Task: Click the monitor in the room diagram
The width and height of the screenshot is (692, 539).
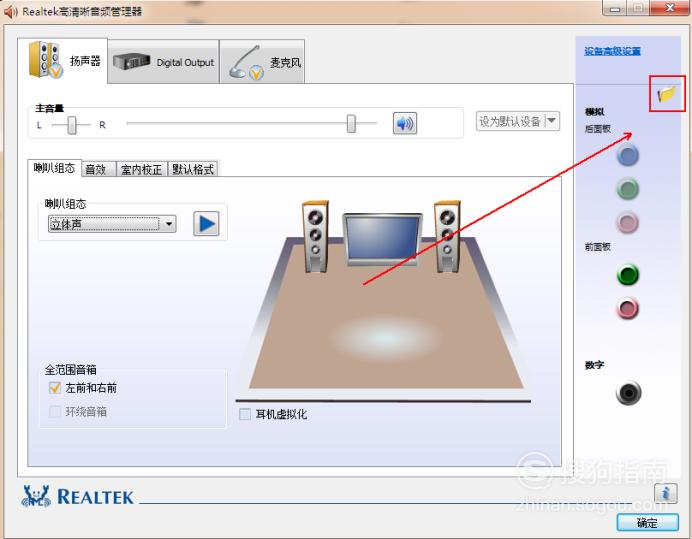Action: (383, 239)
